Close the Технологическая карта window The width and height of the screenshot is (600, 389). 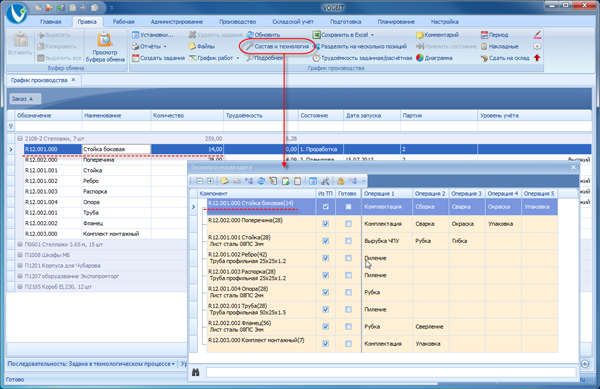[573, 167]
